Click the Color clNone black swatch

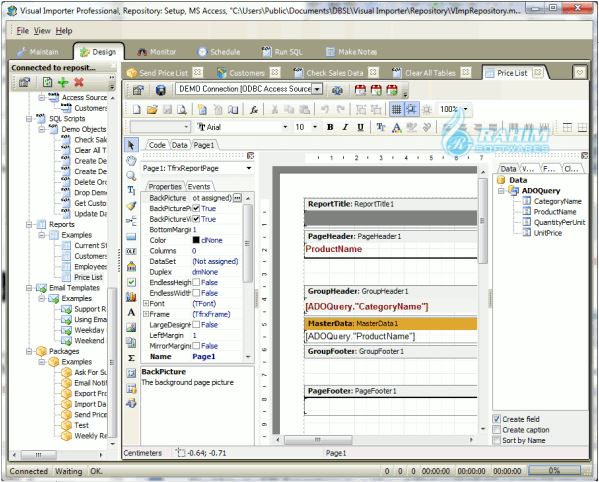pyautogui.click(x=196, y=240)
